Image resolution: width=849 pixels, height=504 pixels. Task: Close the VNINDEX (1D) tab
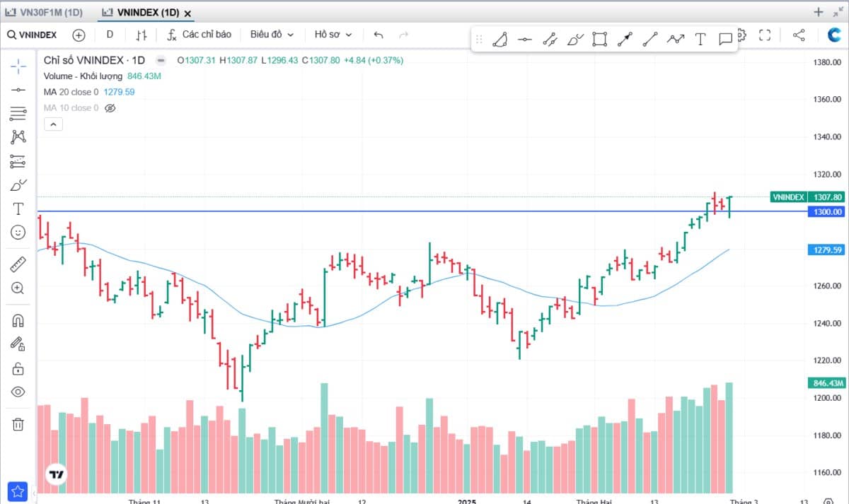[187, 13]
